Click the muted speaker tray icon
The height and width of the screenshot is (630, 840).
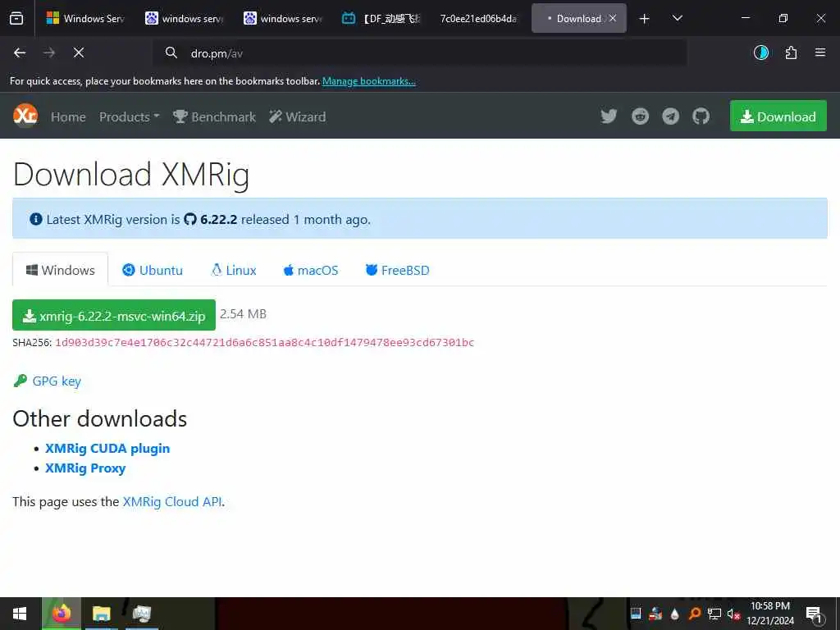pos(733,614)
